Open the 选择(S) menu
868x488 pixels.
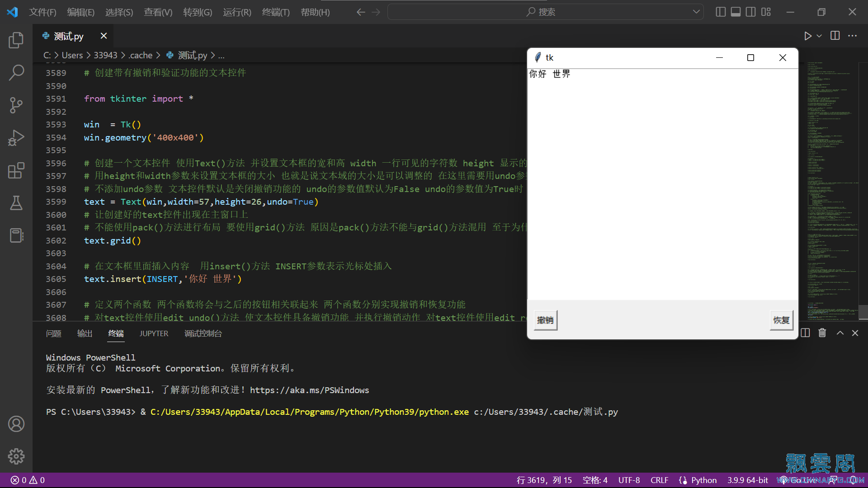pyautogui.click(x=119, y=12)
